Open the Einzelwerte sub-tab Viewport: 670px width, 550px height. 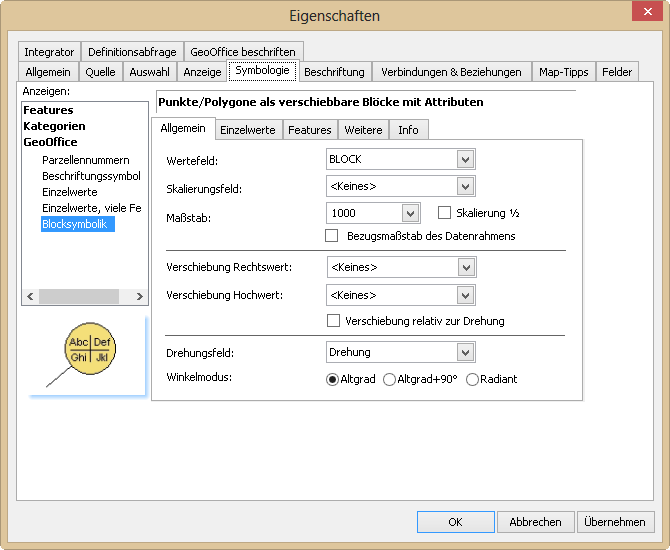[247, 130]
